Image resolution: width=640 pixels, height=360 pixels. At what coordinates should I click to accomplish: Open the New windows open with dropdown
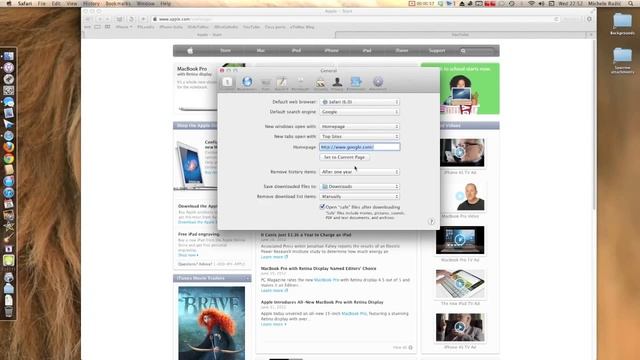coord(359,127)
